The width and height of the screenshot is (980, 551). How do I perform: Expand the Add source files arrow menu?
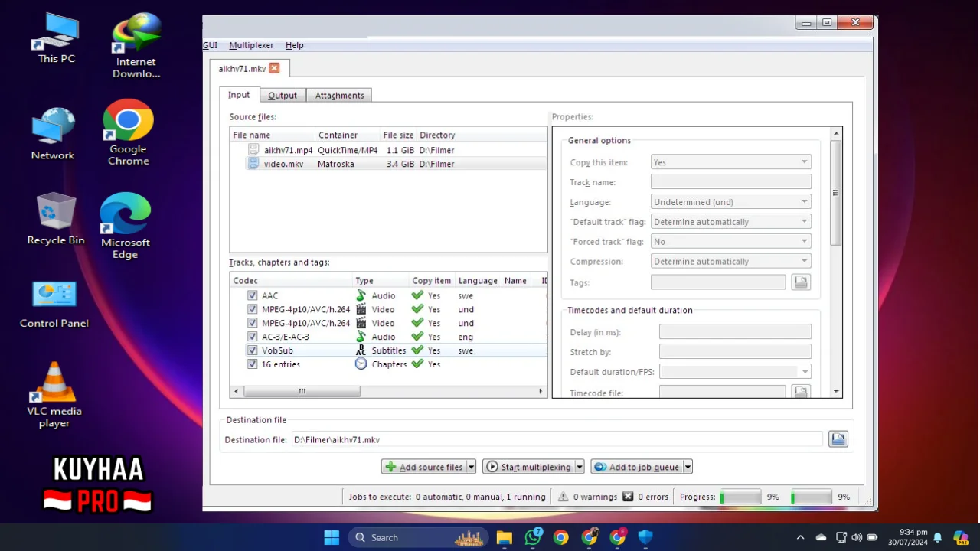point(471,467)
